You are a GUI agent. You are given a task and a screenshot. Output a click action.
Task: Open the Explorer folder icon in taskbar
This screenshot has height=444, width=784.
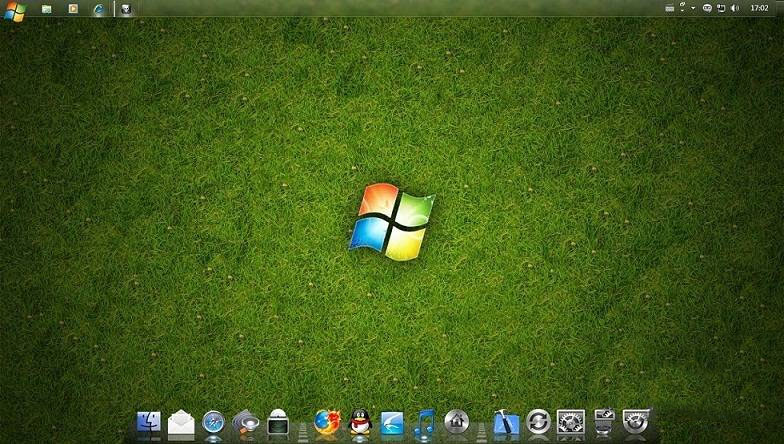pyautogui.click(x=46, y=9)
